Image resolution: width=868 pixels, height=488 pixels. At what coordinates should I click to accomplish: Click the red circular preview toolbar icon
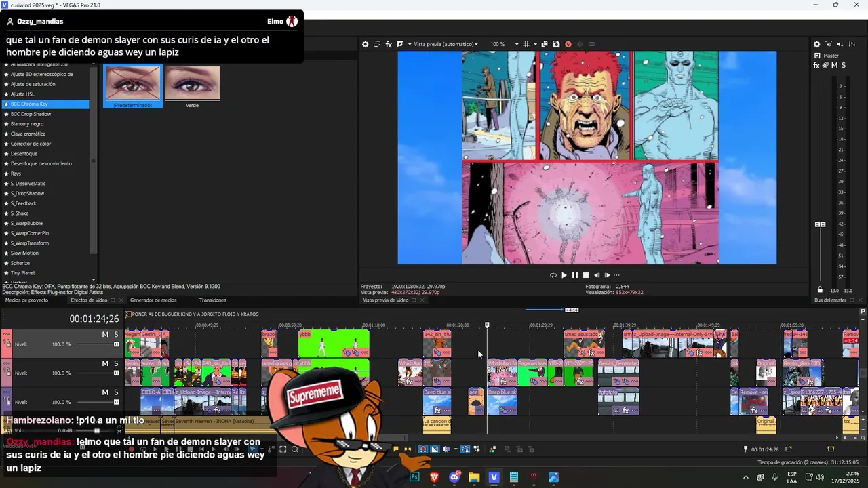tap(568, 44)
